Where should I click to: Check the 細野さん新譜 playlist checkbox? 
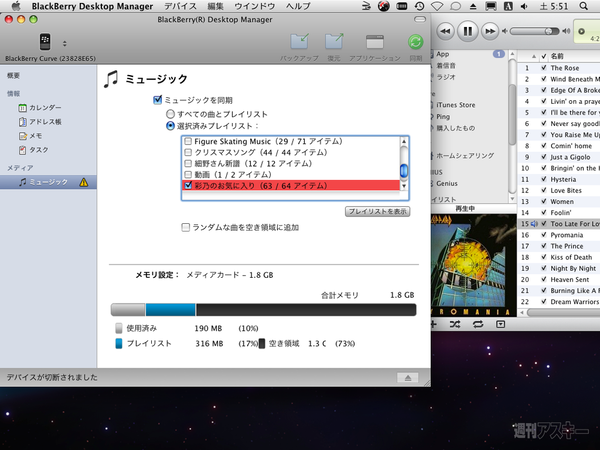(188, 163)
